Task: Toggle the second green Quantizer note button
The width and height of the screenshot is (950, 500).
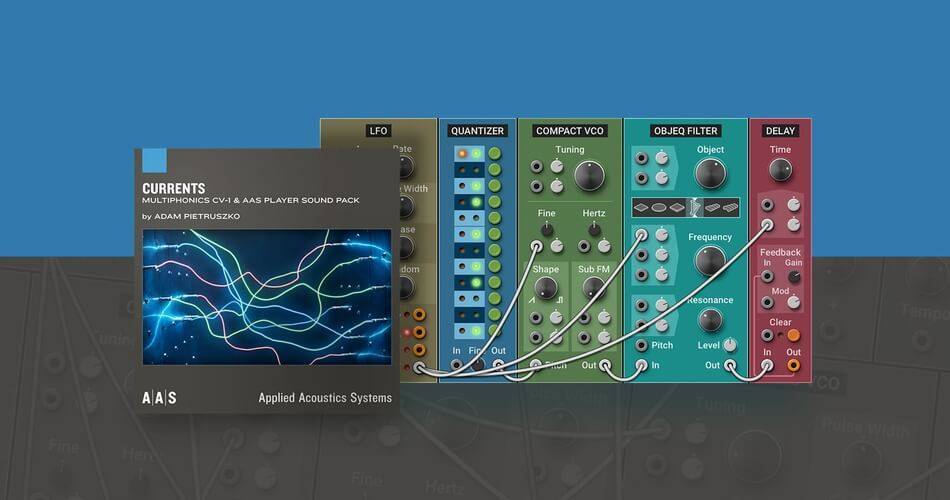Action: [x=495, y=170]
